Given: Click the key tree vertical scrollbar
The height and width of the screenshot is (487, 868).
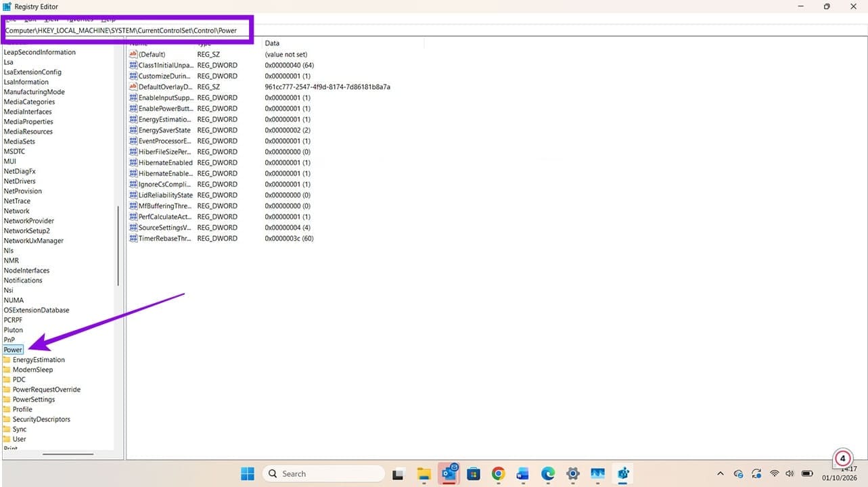Looking at the screenshot, I should (x=118, y=246).
